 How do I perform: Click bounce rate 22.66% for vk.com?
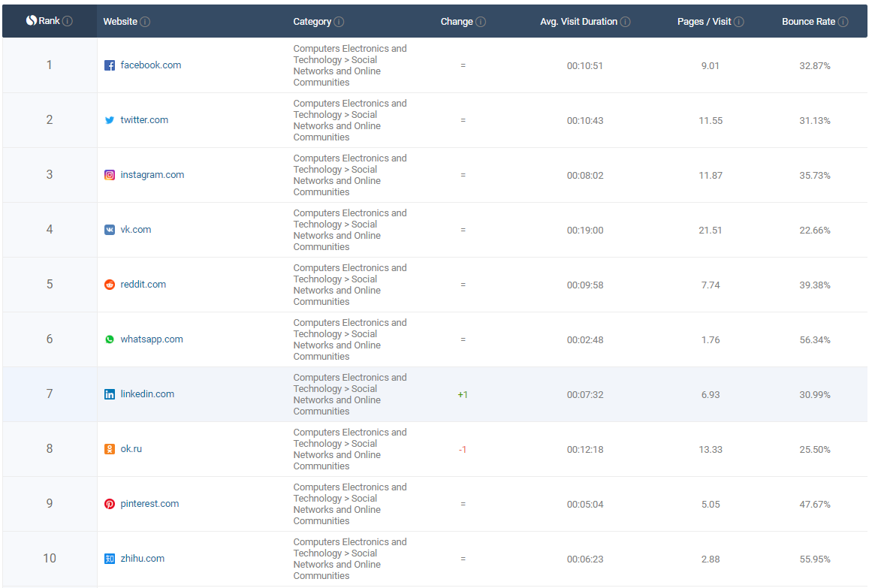click(815, 230)
